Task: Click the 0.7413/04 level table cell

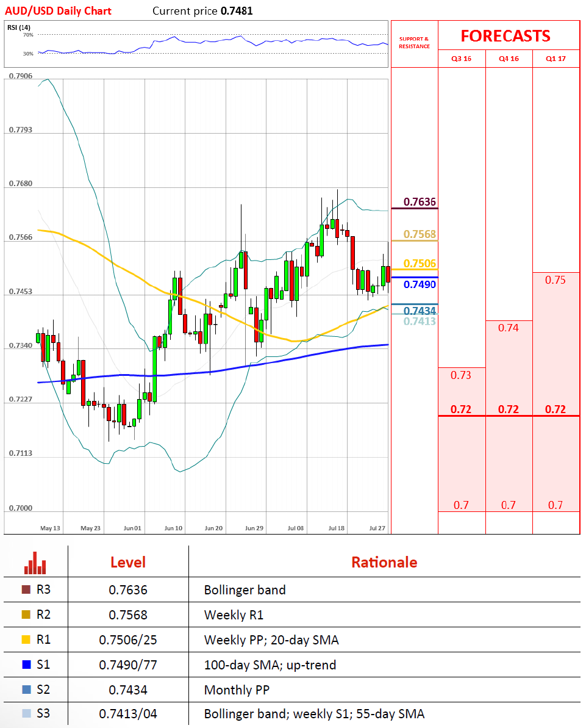Action: point(128,714)
